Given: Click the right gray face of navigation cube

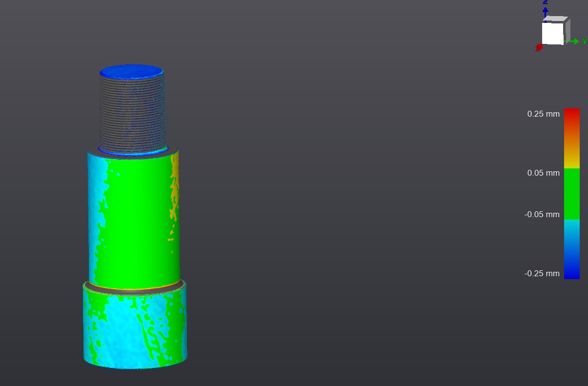Looking at the screenshot, I should coord(567,31).
